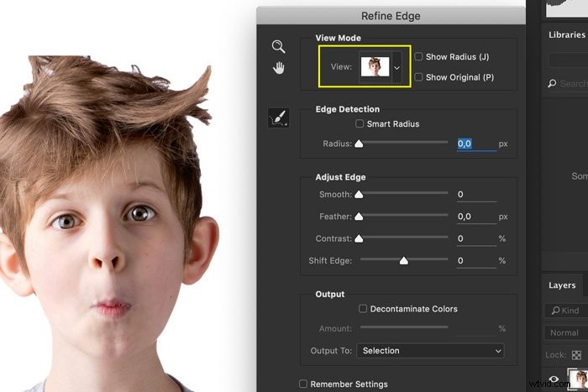Select the Refine Radius brush tool
This screenshot has height=392, width=588.
279,118
